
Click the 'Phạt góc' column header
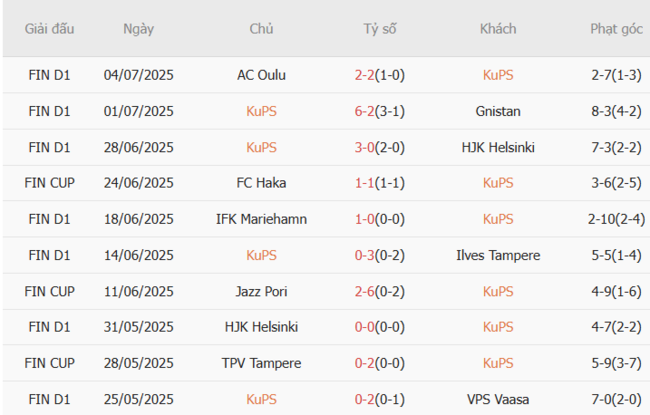click(x=616, y=29)
